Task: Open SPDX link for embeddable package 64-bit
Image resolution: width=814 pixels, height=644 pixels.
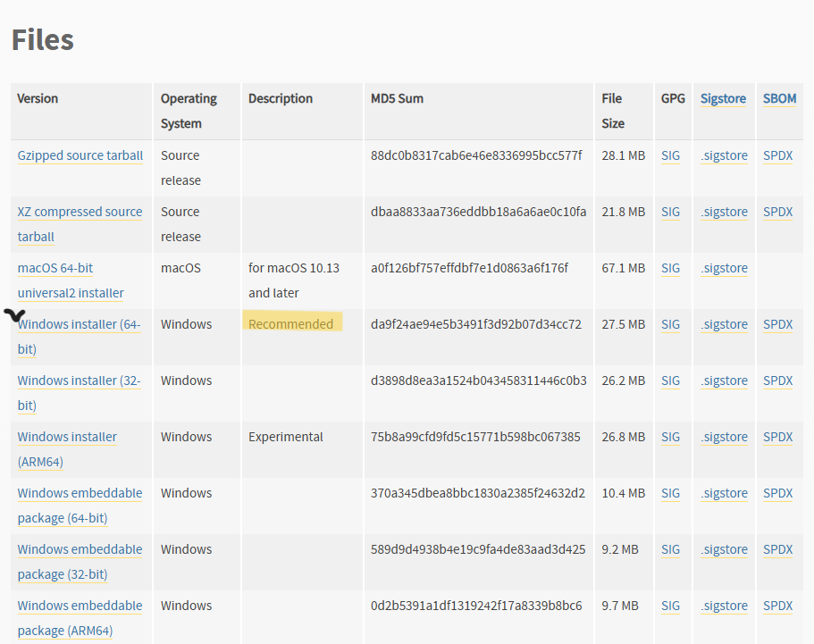Action: [777, 493]
